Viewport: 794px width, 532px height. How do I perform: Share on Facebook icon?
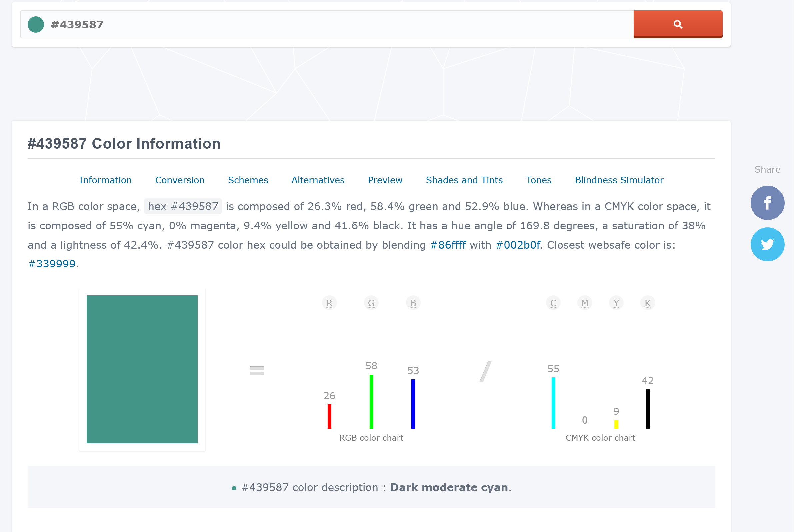point(767,203)
